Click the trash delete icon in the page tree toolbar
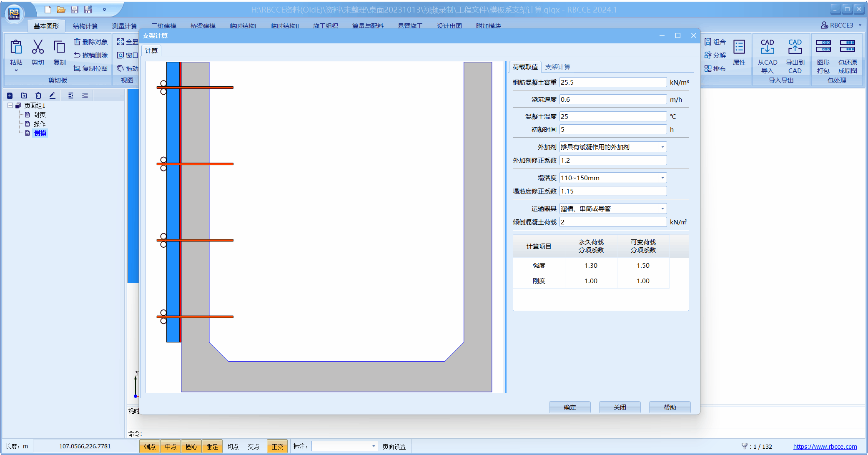Image resolution: width=868 pixels, height=455 pixels. pos(38,96)
